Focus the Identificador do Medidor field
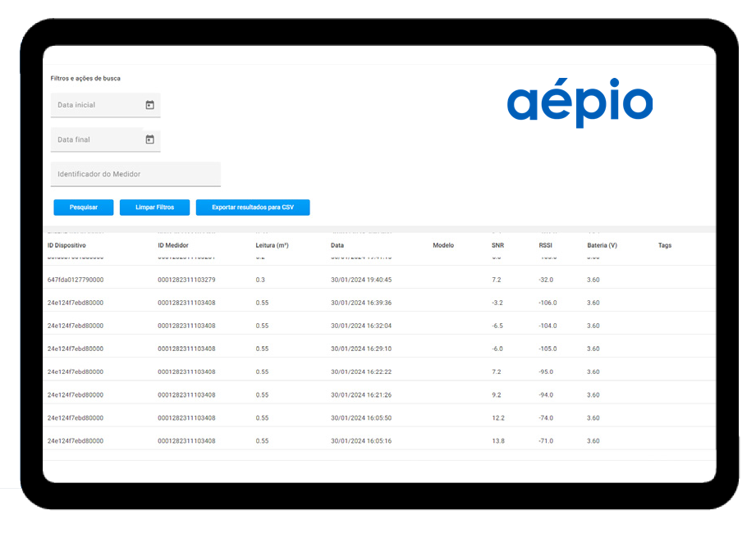 [x=135, y=174]
